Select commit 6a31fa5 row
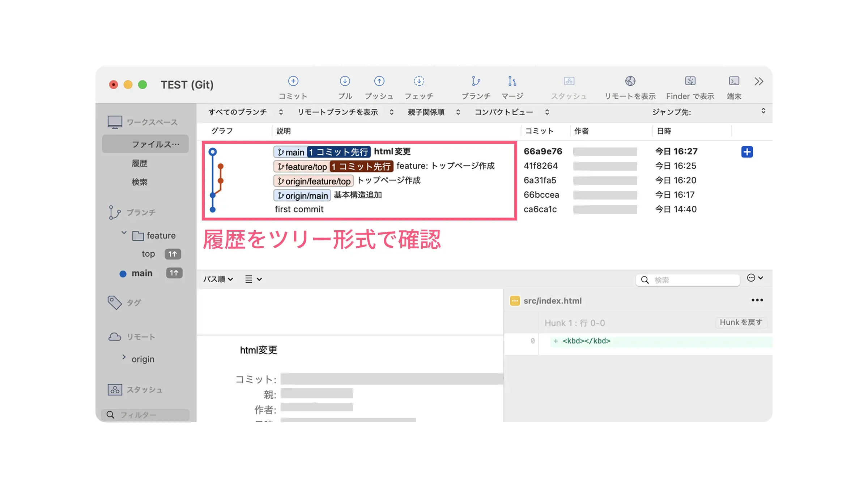 (485, 181)
